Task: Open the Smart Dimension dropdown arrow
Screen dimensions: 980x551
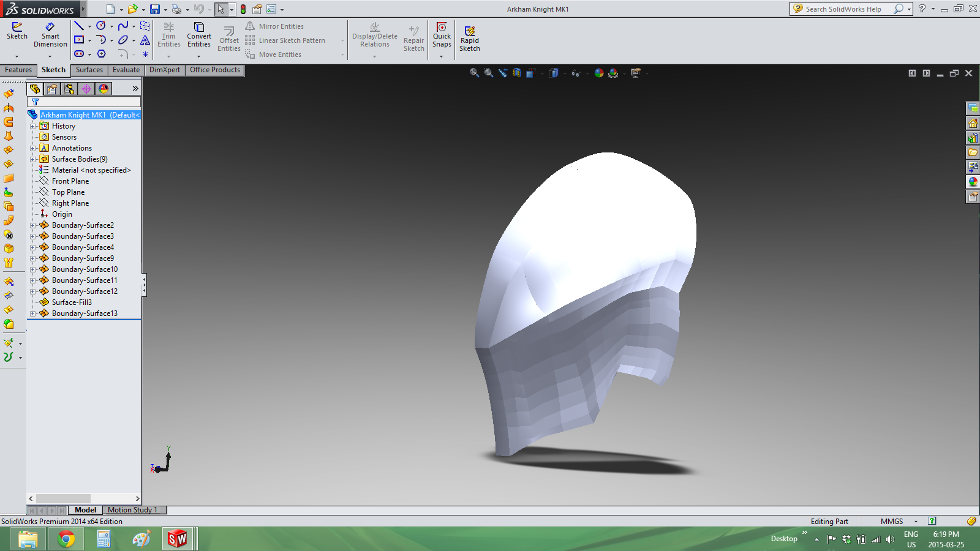Action: pyautogui.click(x=50, y=56)
